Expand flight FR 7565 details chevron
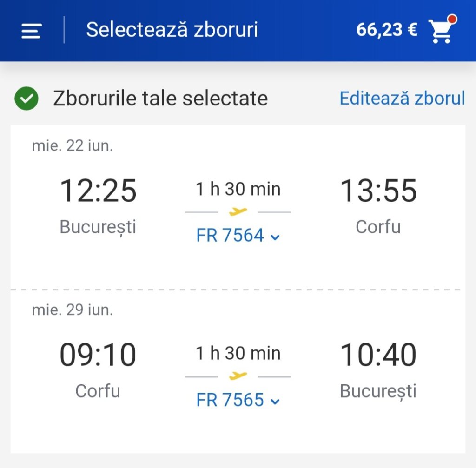The image size is (476, 468). (275, 401)
